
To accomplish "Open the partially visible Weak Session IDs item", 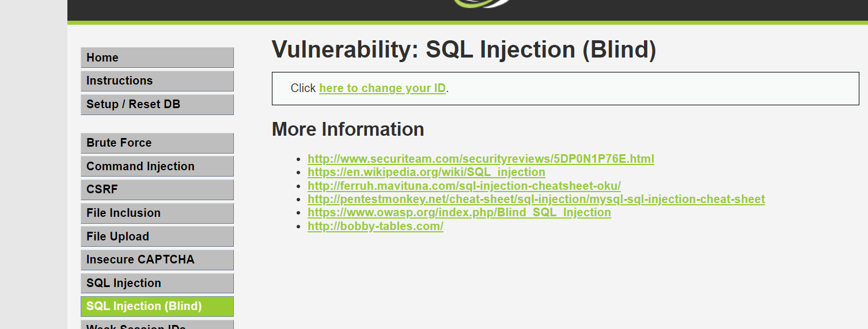I will click(157, 325).
